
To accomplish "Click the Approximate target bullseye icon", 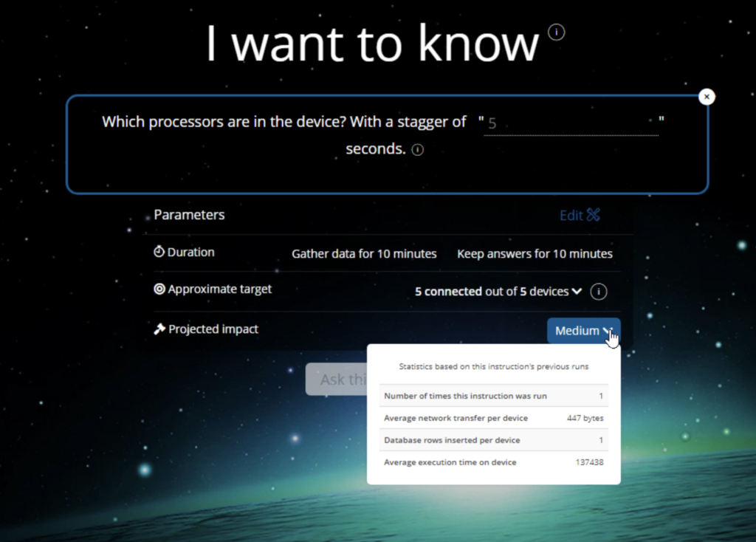I will click(x=159, y=289).
